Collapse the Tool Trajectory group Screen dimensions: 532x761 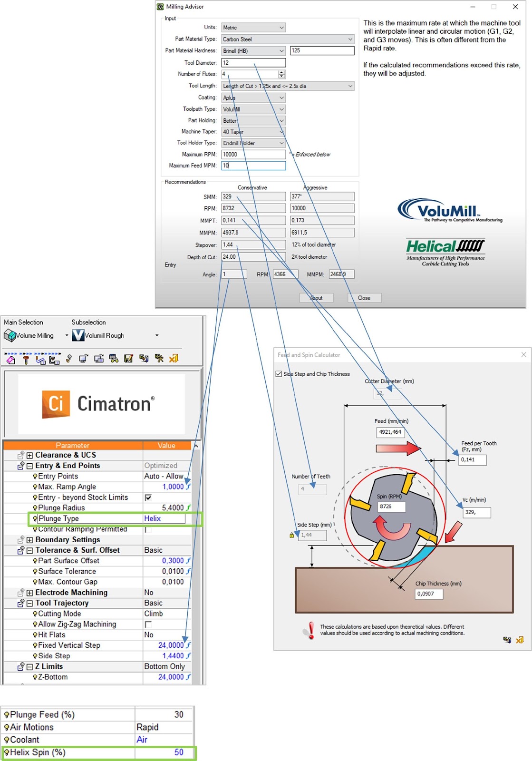tap(29, 603)
